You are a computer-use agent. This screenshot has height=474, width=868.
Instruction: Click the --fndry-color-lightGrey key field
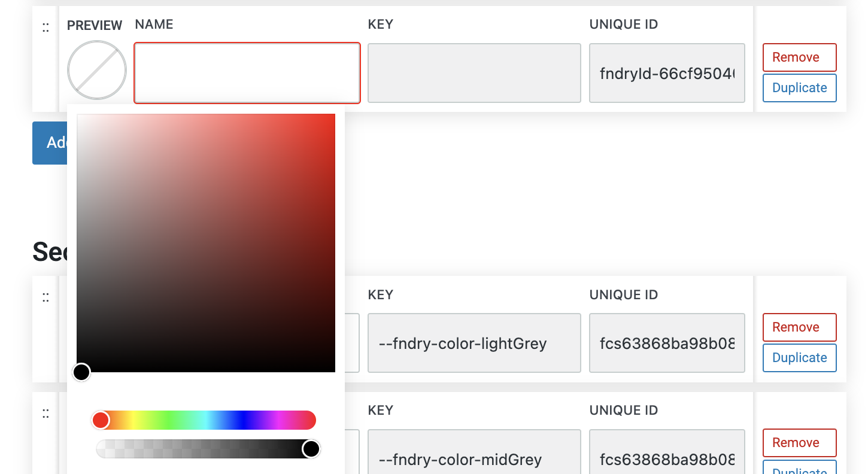pyautogui.click(x=474, y=344)
